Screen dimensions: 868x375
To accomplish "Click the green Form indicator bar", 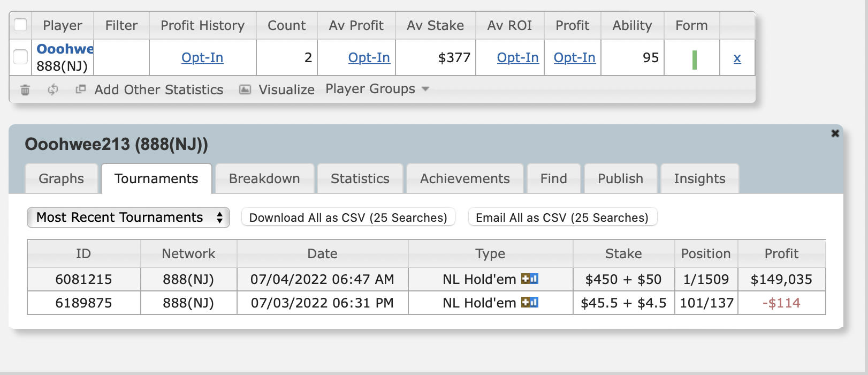I will (x=694, y=59).
